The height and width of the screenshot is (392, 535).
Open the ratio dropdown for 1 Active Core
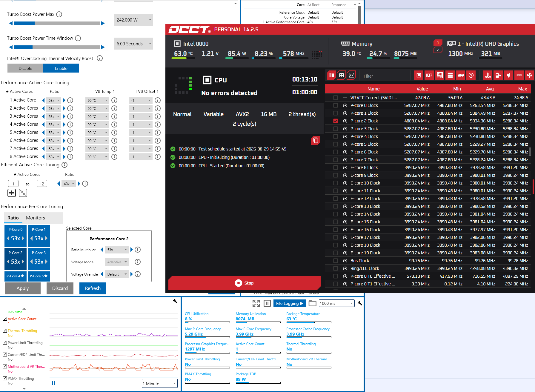click(x=54, y=100)
